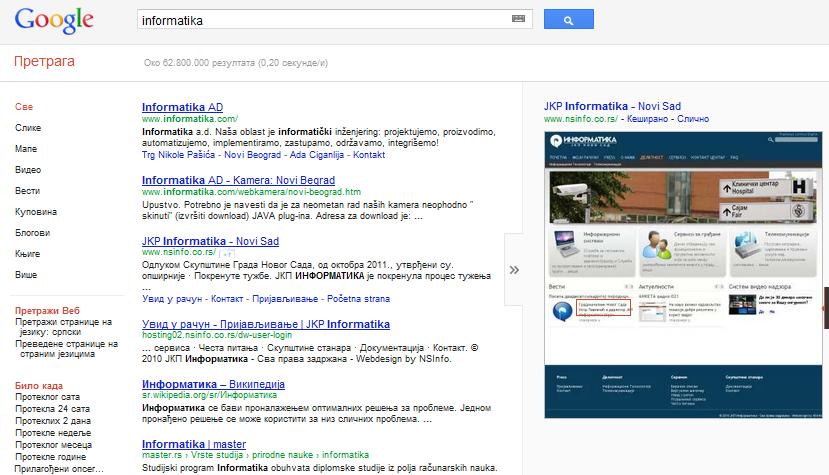Open Trg Nikole Pašića sitelink
Screen dimensions: 829x475
pos(178,155)
